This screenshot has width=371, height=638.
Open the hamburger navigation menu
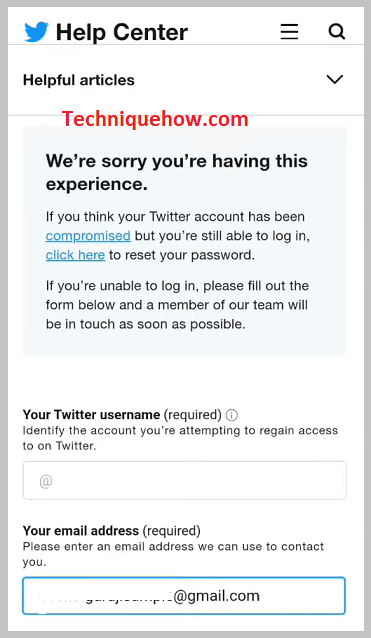pos(289,32)
